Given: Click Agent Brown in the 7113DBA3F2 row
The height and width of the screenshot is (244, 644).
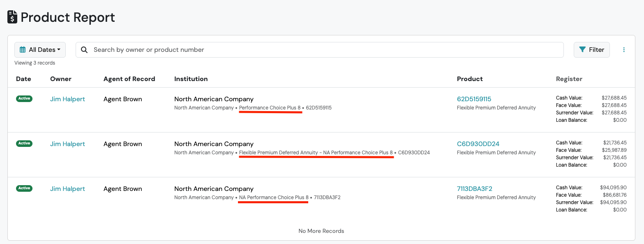Looking at the screenshot, I should click(122, 189).
